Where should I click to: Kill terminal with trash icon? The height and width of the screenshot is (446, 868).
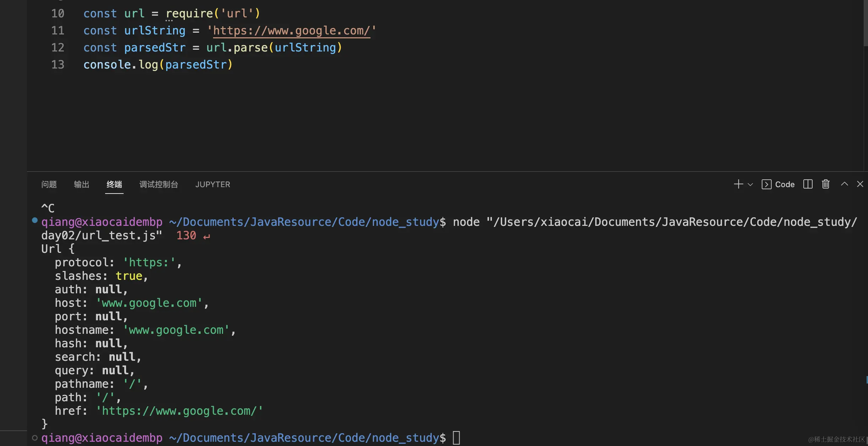[825, 184]
